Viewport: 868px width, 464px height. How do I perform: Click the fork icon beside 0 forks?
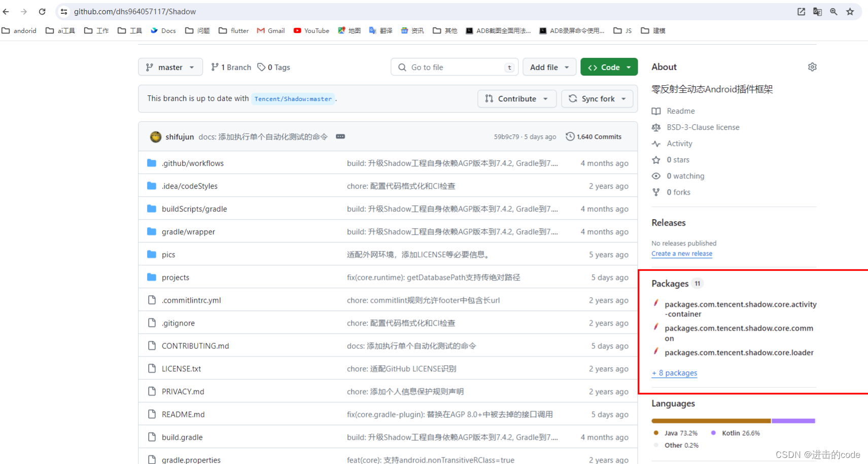(656, 192)
